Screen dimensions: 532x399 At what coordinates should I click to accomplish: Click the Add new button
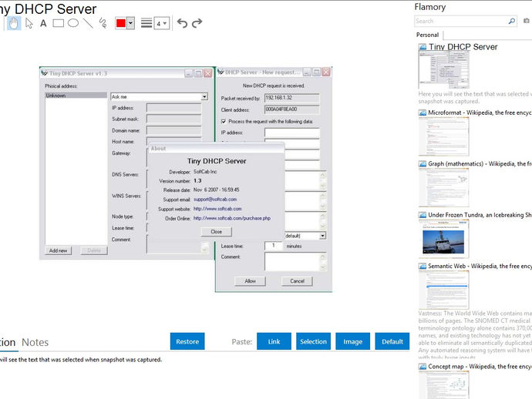point(58,251)
